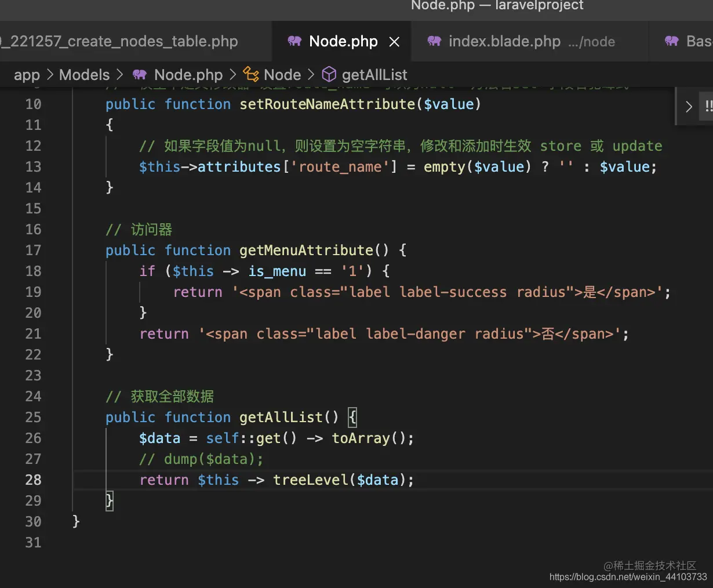Select the app breadcrumb segment

[27, 75]
